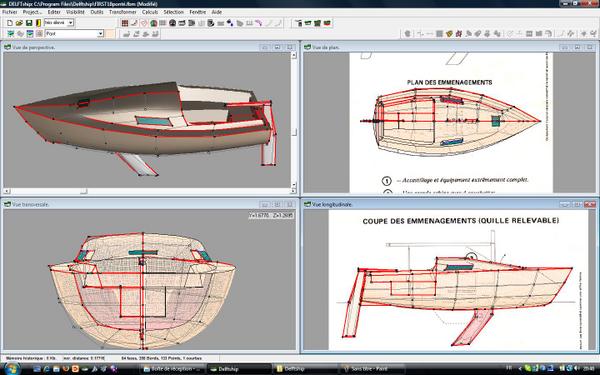Screen dimensions: 600x375
Task: Click the Vue transversale window title
Action: coord(30,205)
